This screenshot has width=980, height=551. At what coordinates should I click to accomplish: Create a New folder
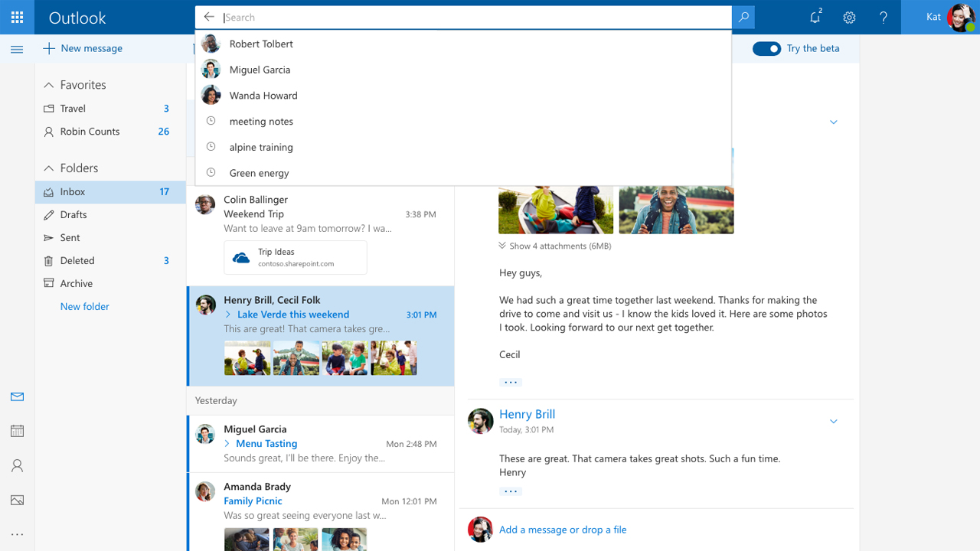coord(84,306)
